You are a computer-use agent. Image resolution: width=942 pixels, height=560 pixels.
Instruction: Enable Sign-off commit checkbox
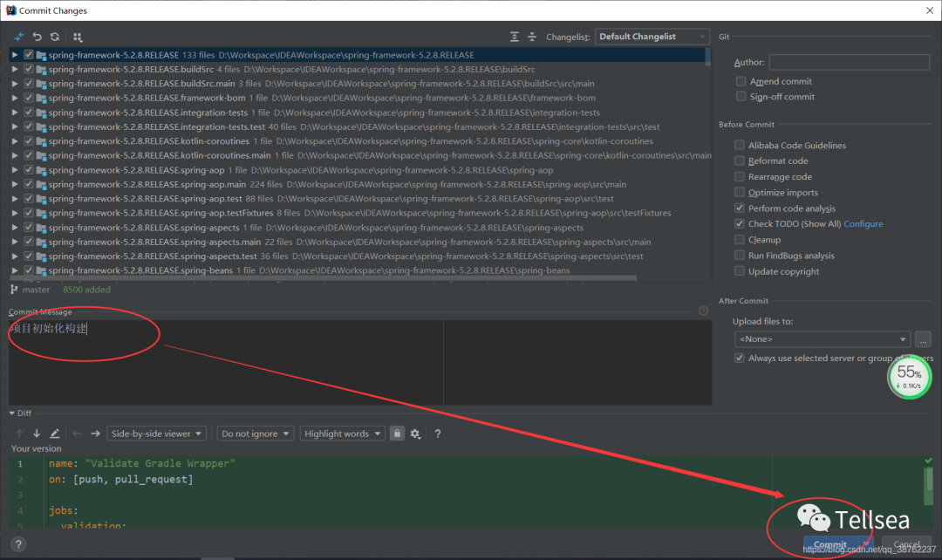coord(741,97)
